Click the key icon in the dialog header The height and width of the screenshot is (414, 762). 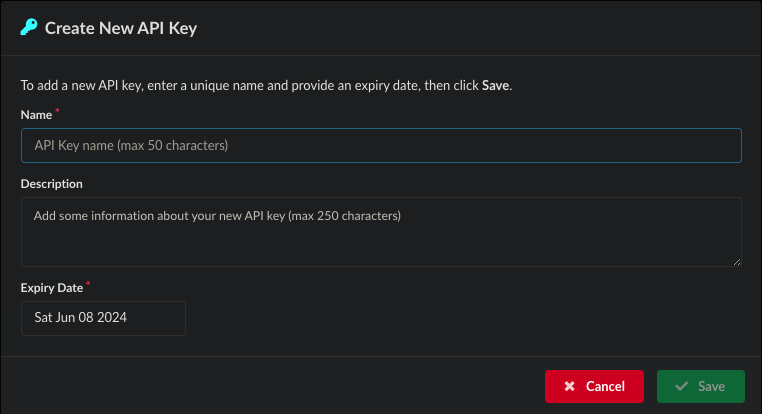click(29, 28)
